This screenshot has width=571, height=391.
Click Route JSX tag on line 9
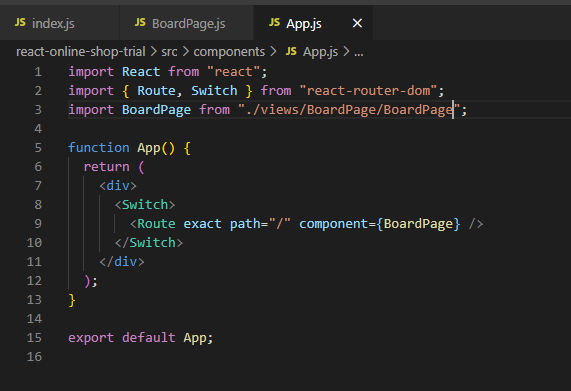click(156, 224)
